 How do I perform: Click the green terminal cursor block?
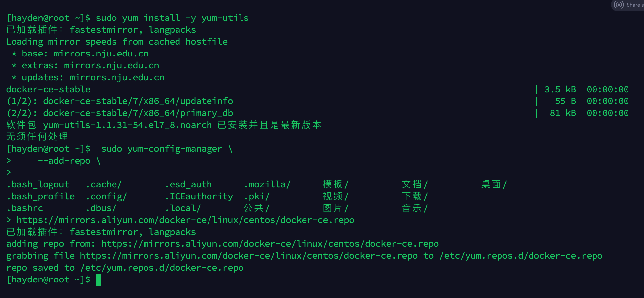(98, 280)
